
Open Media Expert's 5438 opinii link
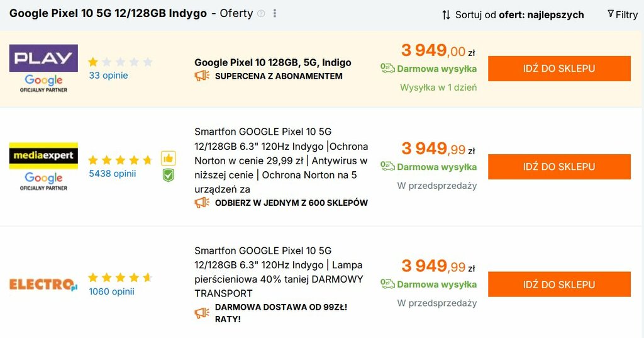112,173
